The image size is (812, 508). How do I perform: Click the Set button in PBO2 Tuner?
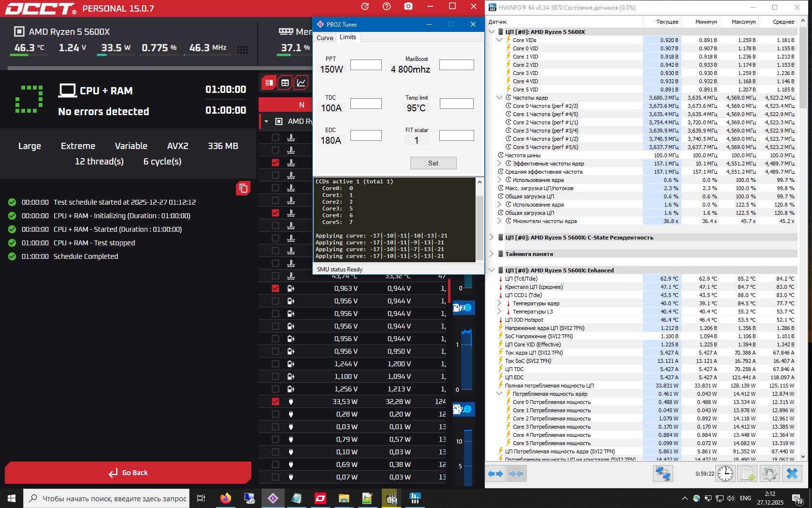(433, 163)
